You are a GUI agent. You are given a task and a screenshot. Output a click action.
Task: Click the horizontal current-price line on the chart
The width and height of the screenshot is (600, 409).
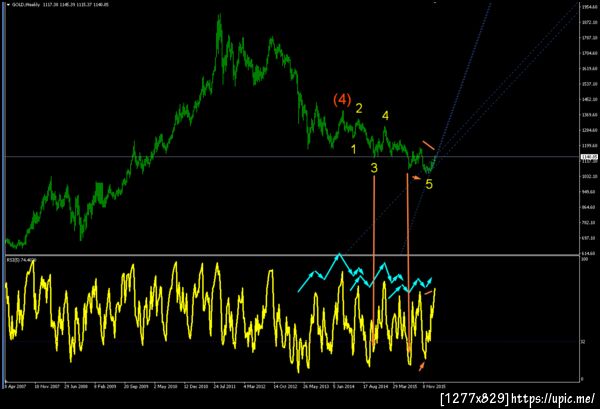[292, 156]
